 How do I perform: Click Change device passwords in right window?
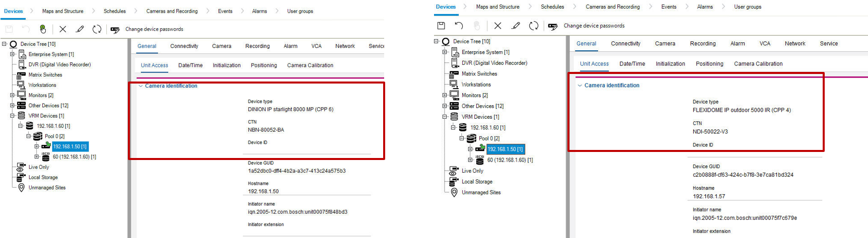pos(594,26)
